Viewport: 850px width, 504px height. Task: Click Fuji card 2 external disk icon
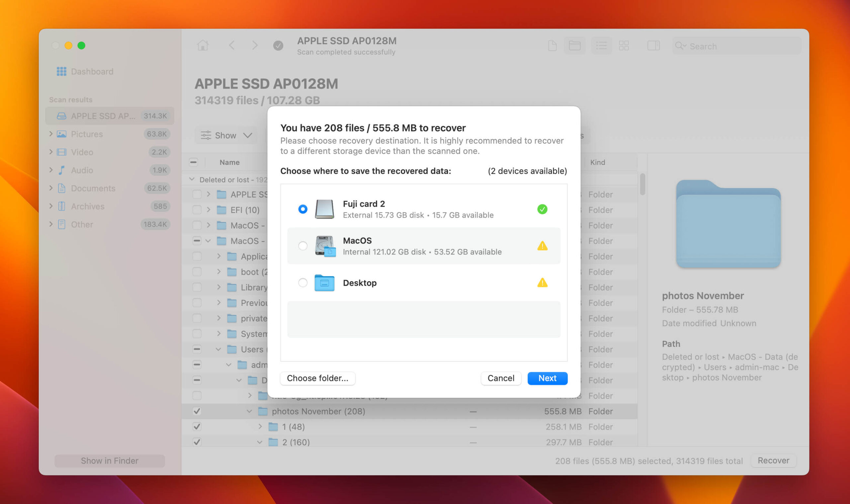pyautogui.click(x=324, y=209)
